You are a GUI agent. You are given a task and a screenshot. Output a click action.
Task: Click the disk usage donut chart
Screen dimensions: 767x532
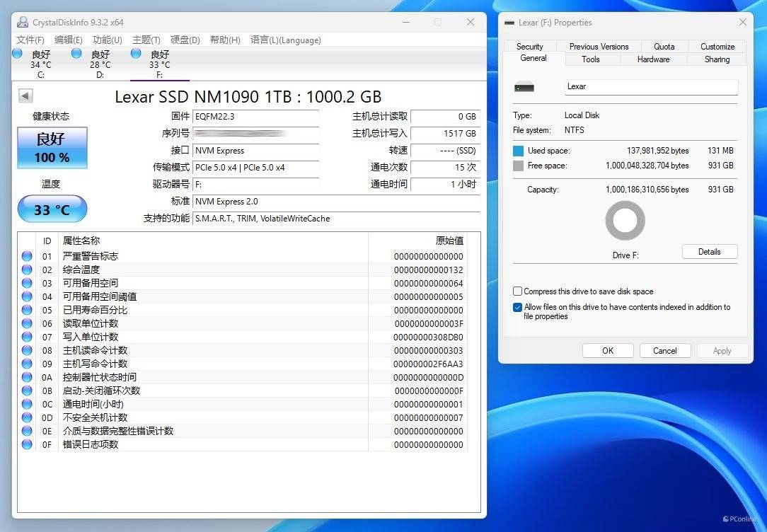click(625, 221)
